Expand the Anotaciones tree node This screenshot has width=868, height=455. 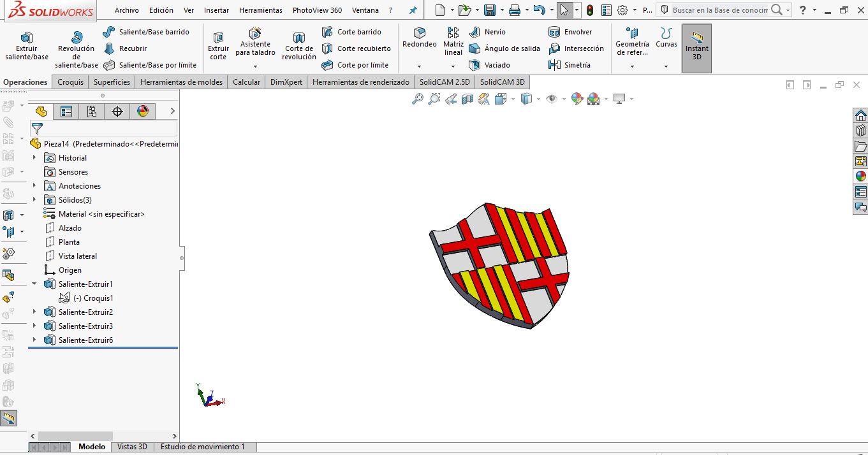coord(34,186)
